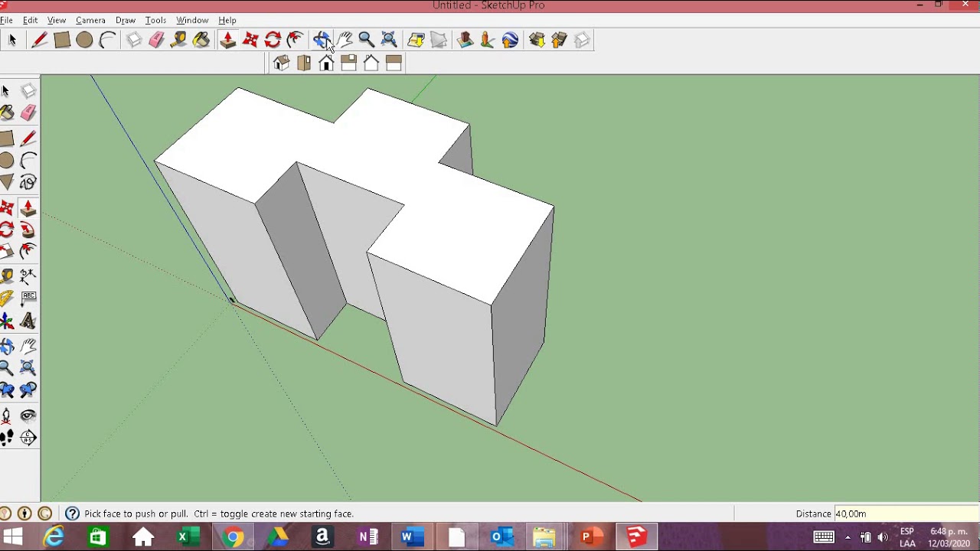Viewport: 980px width, 551px height.
Task: Select the Polygon tool
Action: click(7, 182)
